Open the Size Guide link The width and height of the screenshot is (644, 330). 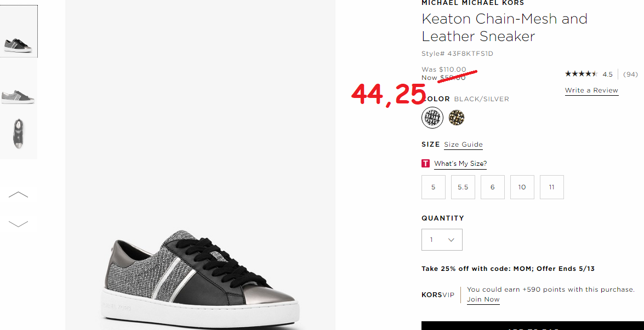click(463, 144)
